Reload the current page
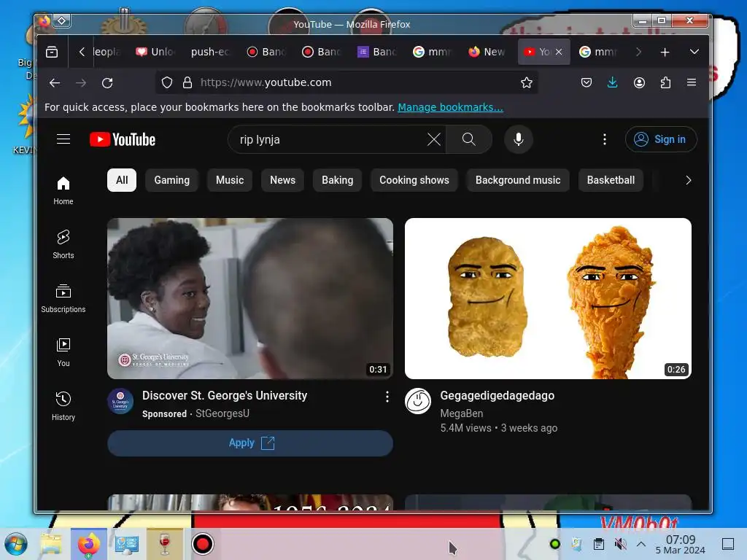Screen dimensions: 747x560 (x=107, y=83)
